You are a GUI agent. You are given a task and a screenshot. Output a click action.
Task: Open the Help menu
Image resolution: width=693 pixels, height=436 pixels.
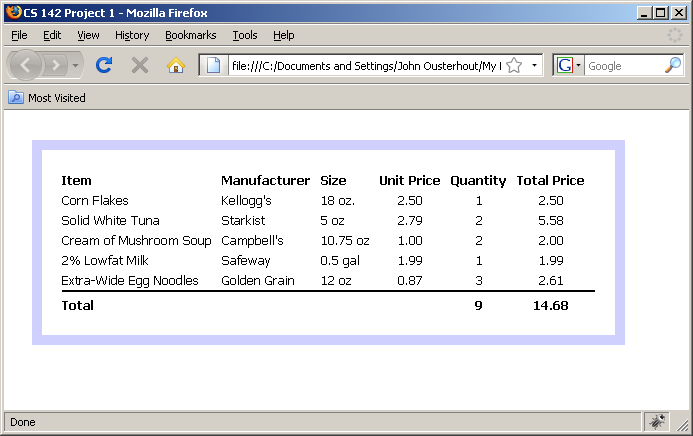283,35
